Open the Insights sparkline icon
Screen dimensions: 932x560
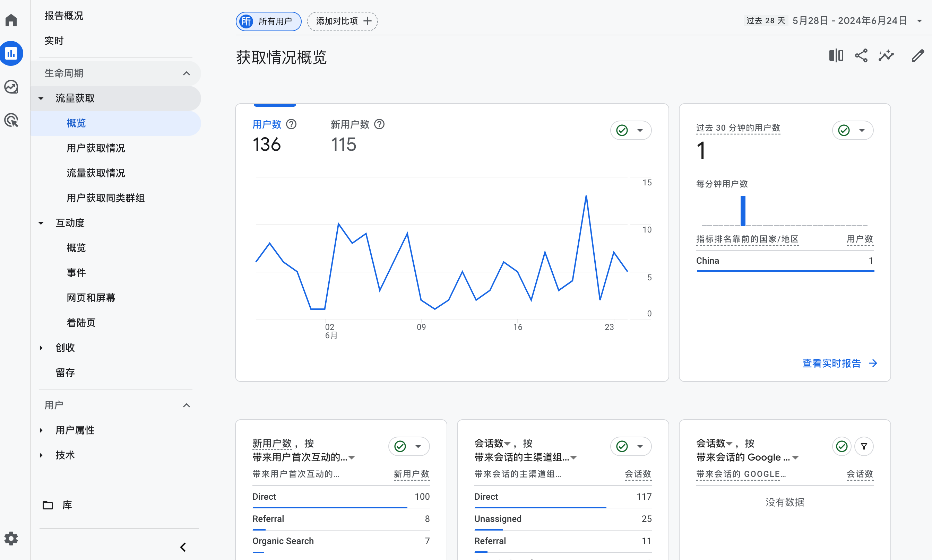pos(886,56)
